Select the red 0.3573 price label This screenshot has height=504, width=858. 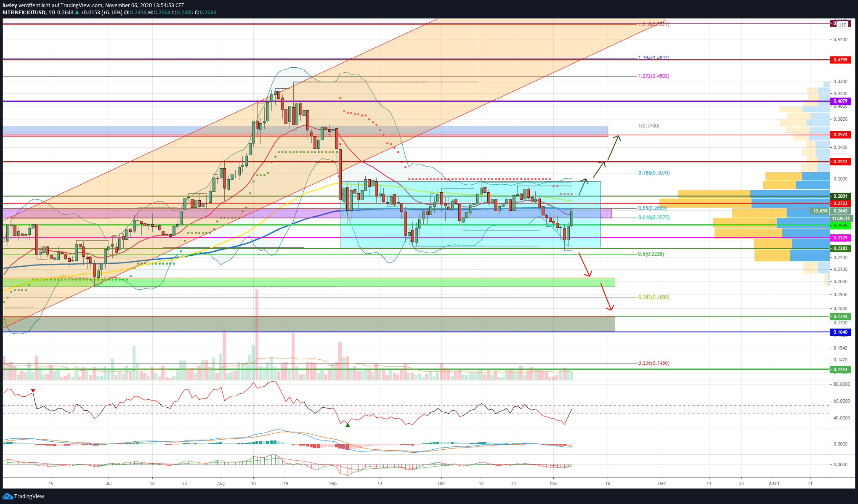pyautogui.click(x=840, y=135)
